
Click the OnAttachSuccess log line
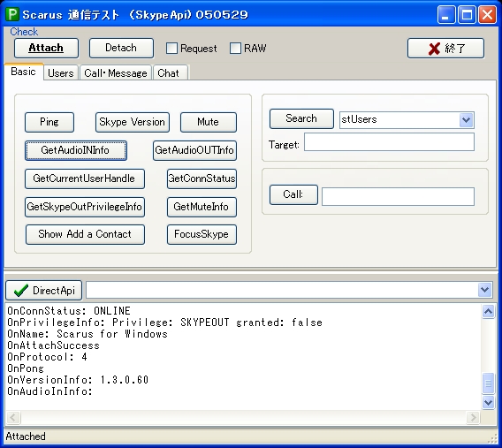point(53,345)
